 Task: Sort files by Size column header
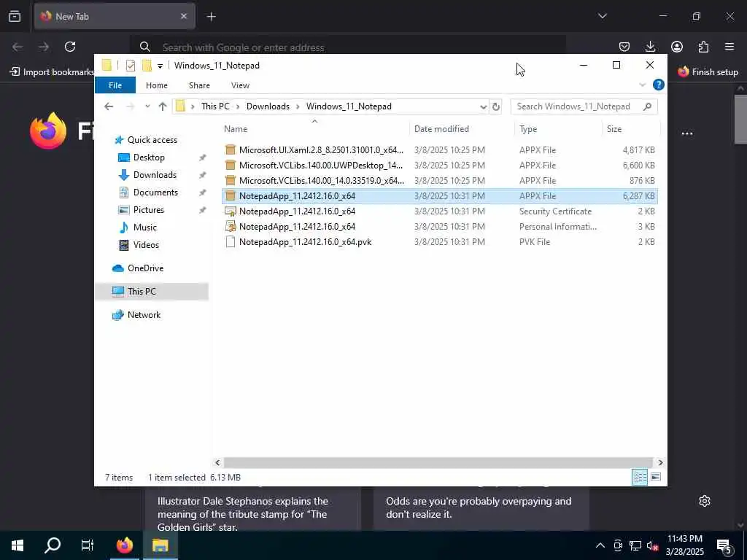[631, 129]
